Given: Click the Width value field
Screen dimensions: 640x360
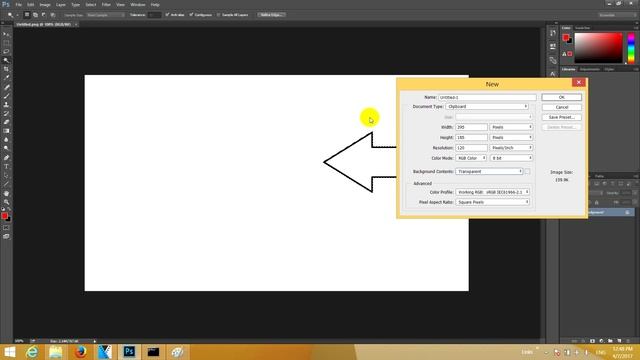Looking at the screenshot, I should [471, 127].
